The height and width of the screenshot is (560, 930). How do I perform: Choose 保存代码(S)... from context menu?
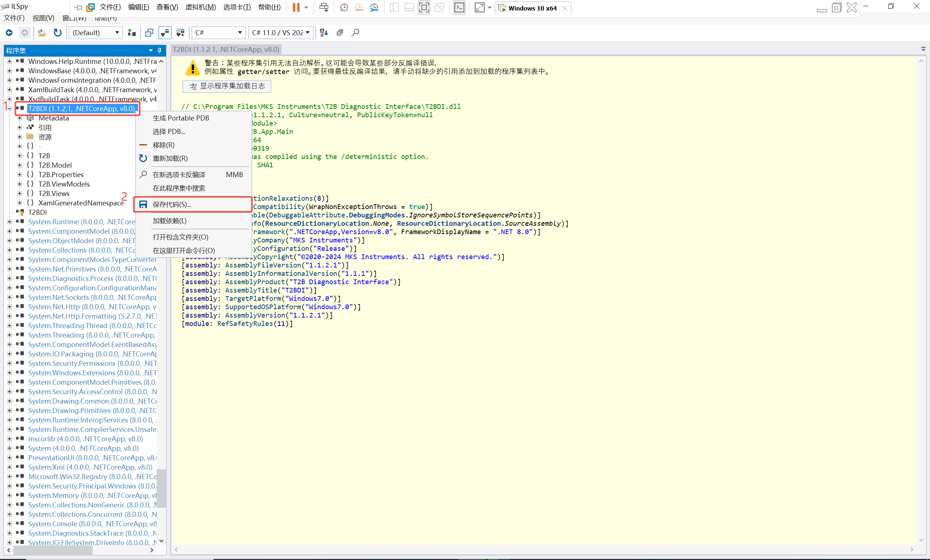[172, 204]
